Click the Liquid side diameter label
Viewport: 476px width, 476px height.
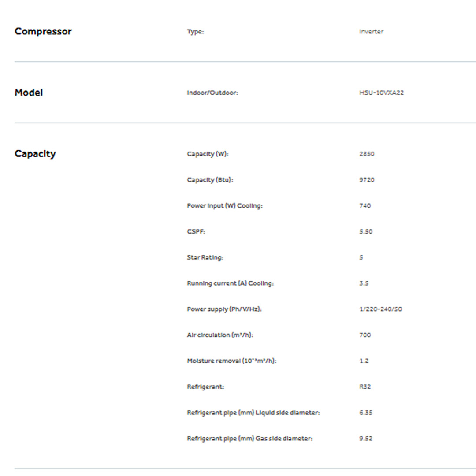[x=253, y=413]
